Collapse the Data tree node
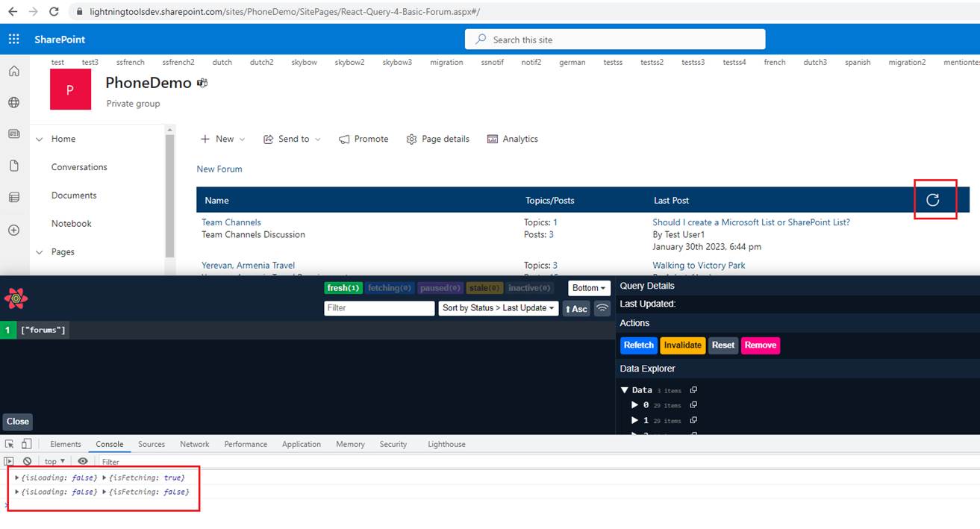This screenshot has width=980, height=529. pos(625,390)
